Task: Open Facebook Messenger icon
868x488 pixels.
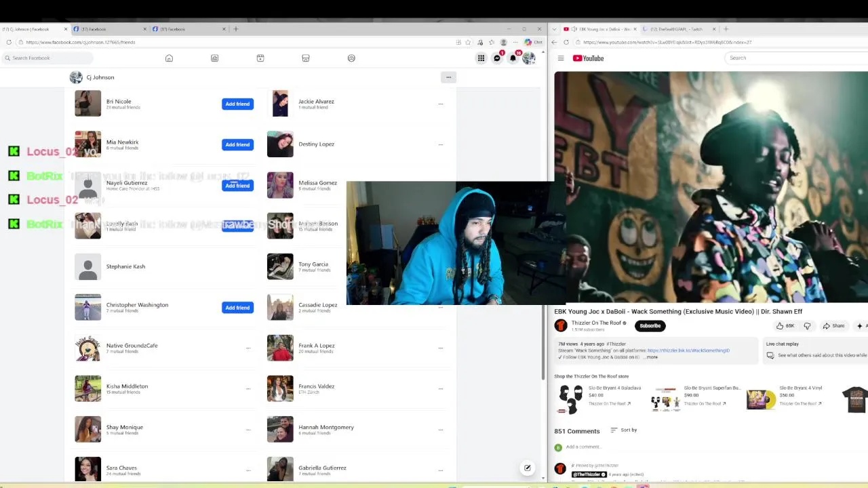Action: pos(497,58)
